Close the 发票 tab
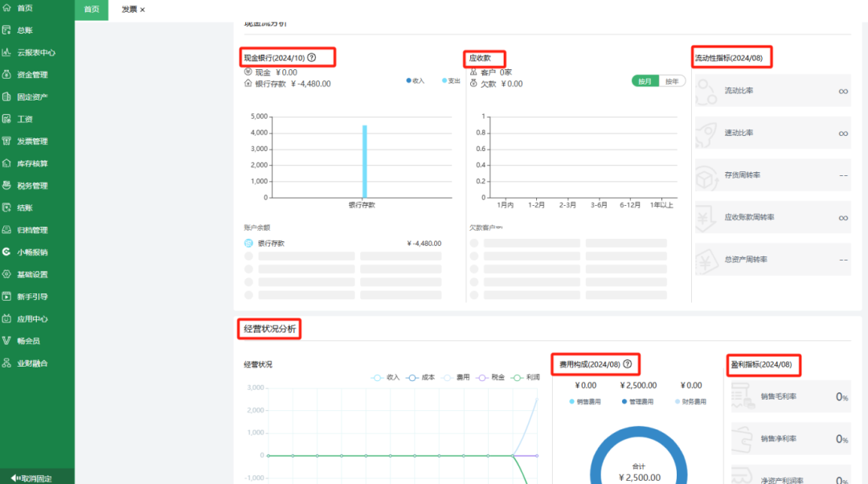 143,10
